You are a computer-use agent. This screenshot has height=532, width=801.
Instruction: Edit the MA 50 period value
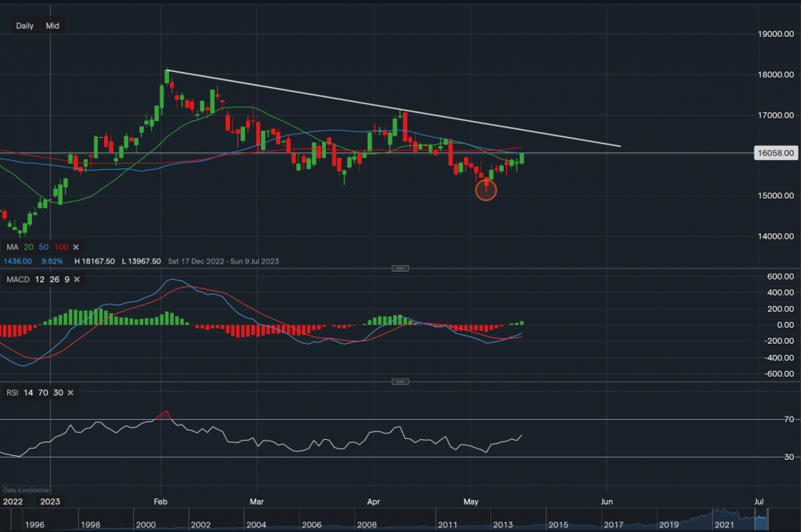pyautogui.click(x=45, y=247)
